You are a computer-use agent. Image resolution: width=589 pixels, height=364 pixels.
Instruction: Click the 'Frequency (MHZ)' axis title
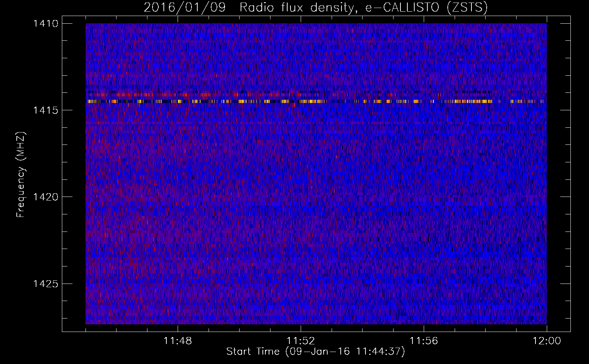21,175
